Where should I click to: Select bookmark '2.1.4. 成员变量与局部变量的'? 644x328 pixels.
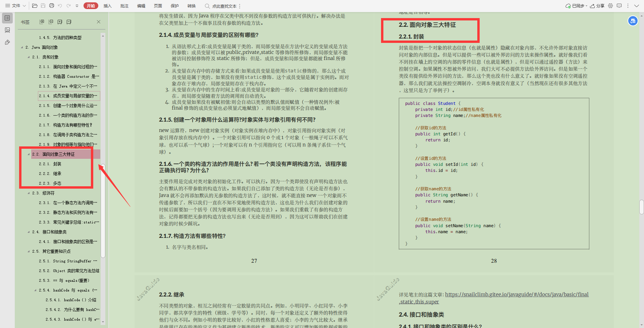[69, 96]
